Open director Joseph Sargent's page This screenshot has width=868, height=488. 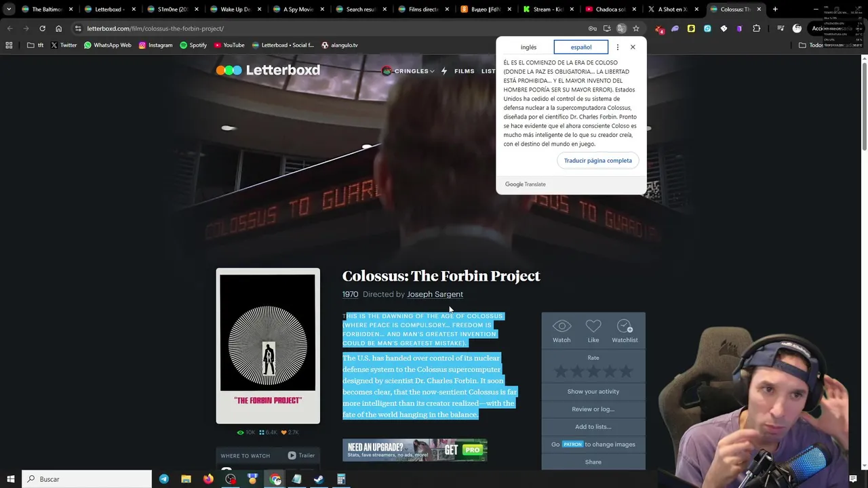tap(435, 294)
